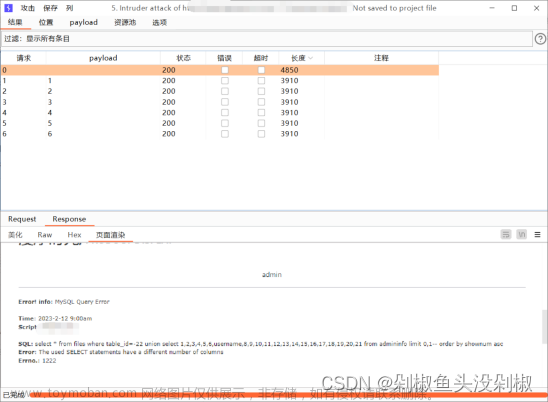Viewport: 548px width, 402px height.
Task: Click the 'different number of columns' error line
Action: click(x=121, y=352)
